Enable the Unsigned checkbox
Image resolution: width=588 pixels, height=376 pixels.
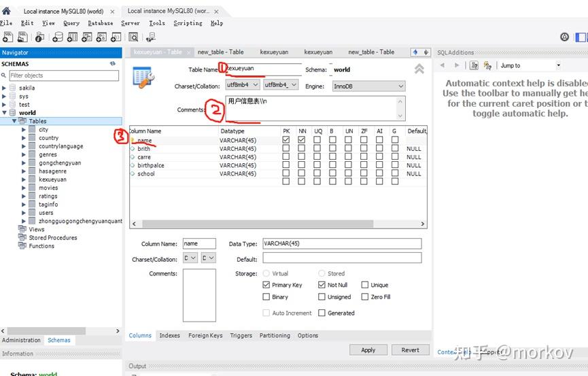tap(322, 297)
